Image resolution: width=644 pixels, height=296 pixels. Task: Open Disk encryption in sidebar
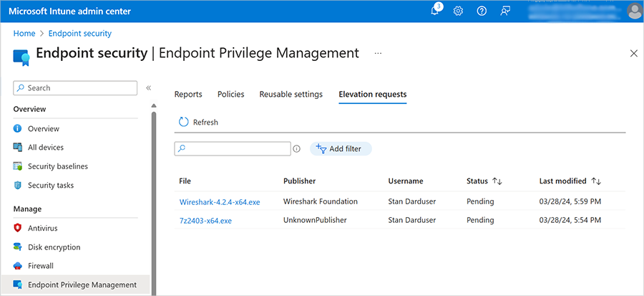(x=54, y=247)
